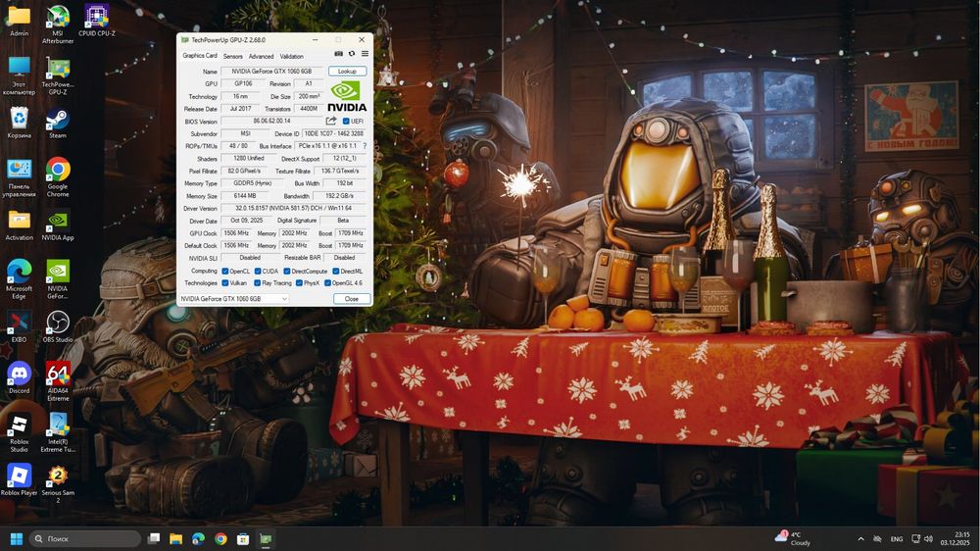This screenshot has height=551, width=980.
Task: Open MSI Afterburner desktop icon
Action: pos(58,25)
